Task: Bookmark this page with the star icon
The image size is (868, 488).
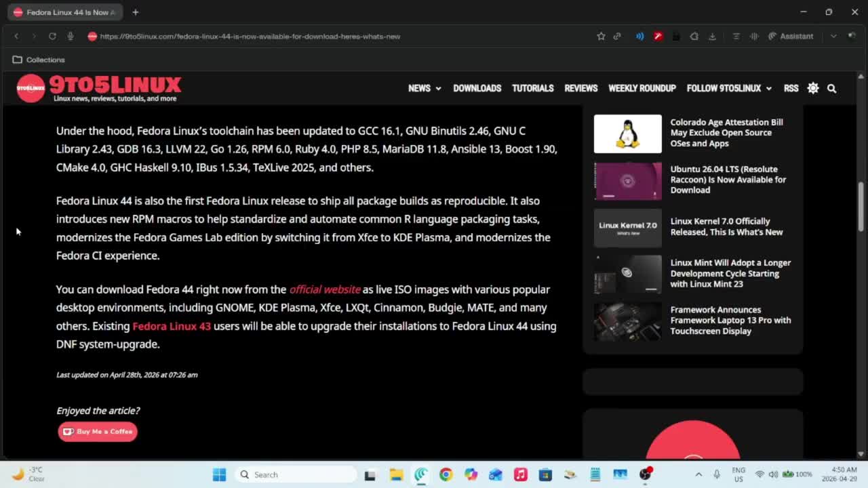Action: coord(601,36)
